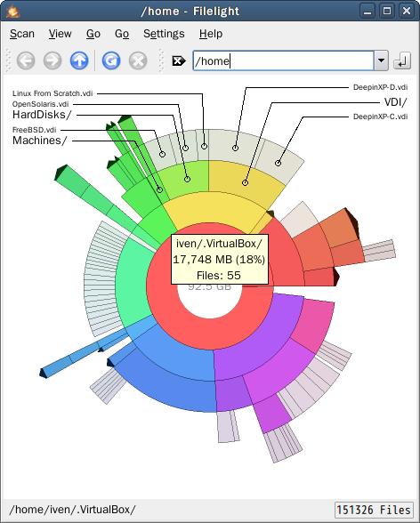Open the Scan menu
Image resolution: width=420 pixels, height=523 pixels.
click(22, 34)
